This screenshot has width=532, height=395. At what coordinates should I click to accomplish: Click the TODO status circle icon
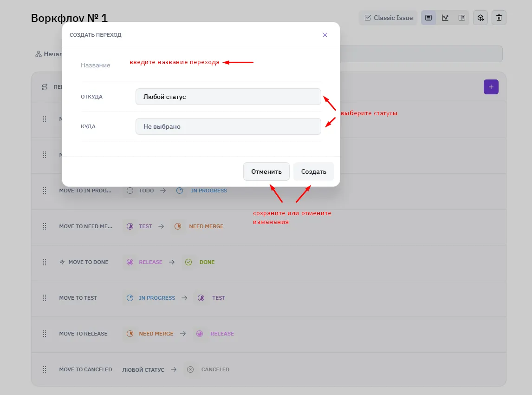130,191
